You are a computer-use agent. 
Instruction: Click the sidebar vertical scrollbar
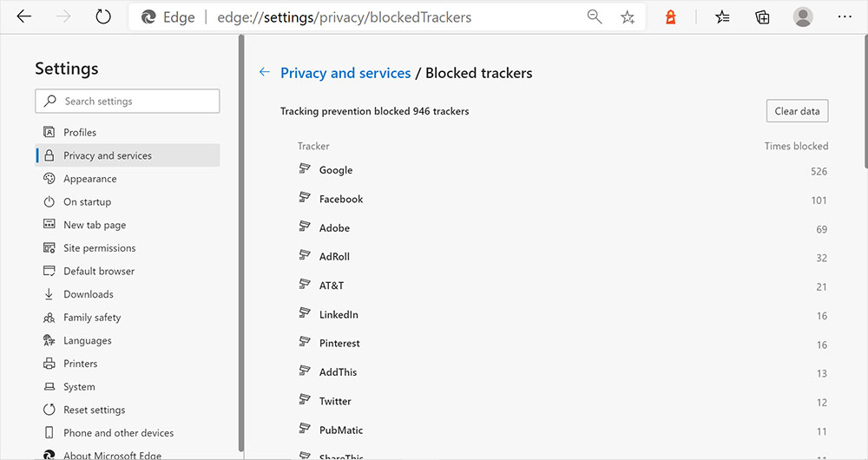click(240, 244)
